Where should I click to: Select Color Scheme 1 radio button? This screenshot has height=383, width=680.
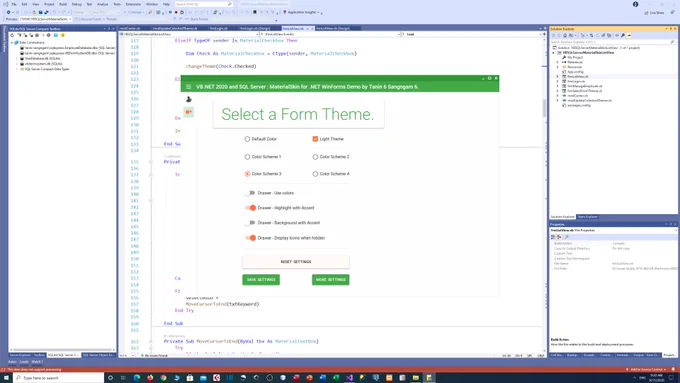click(x=247, y=157)
